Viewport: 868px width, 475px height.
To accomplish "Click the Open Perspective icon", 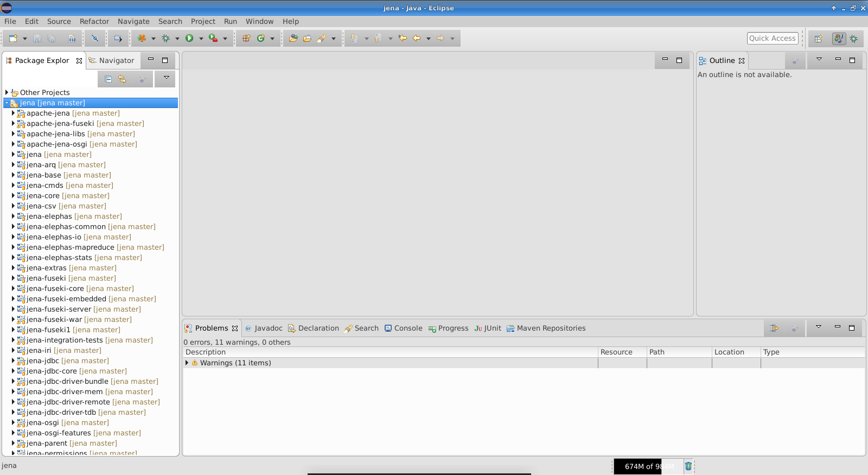I will coord(819,39).
